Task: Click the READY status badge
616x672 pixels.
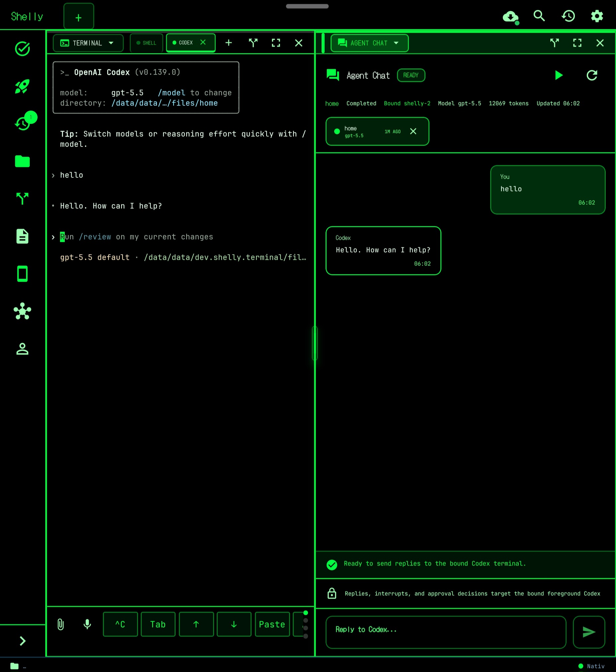Action: tap(411, 75)
